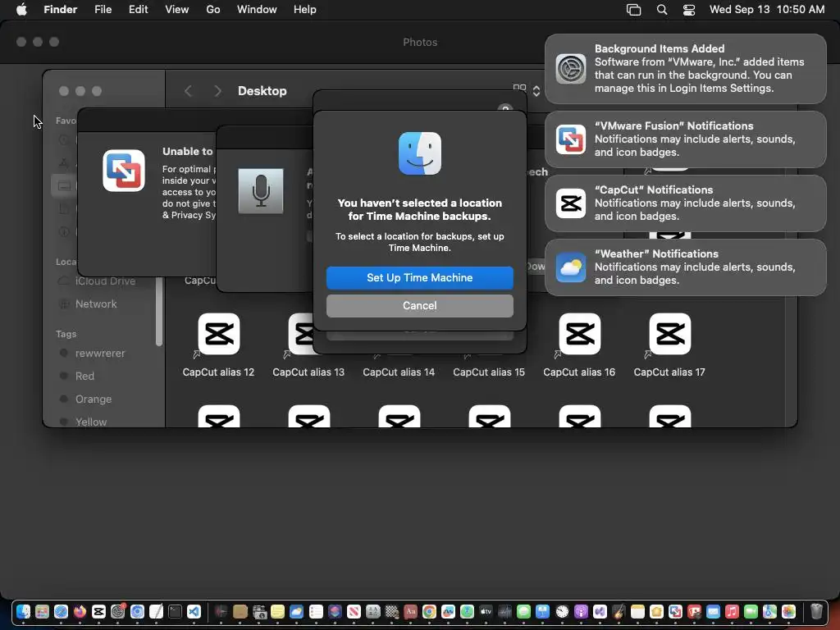Open Launchpad from the Dock
This screenshot has width=840, height=630.
42,612
